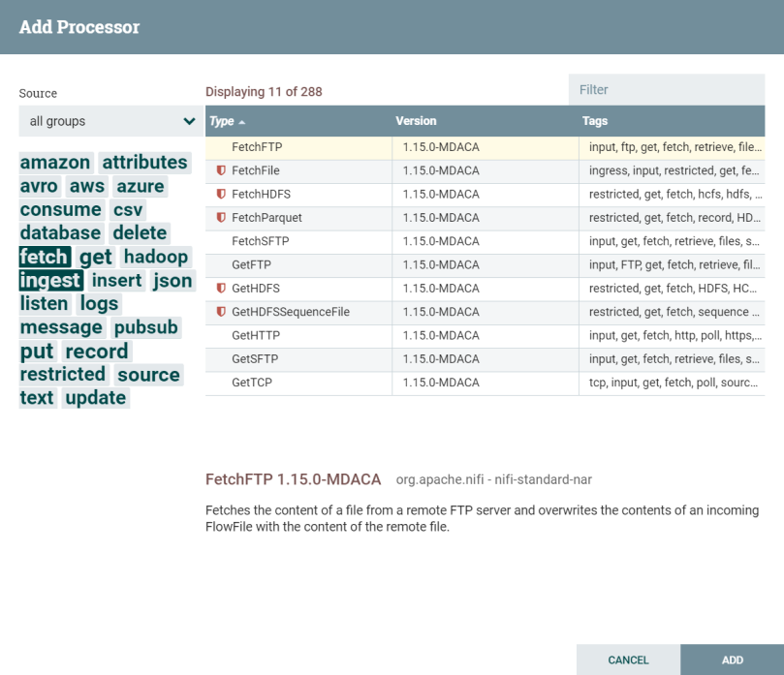
Task: Click the Source dropdown chevron icon
Action: tap(190, 121)
